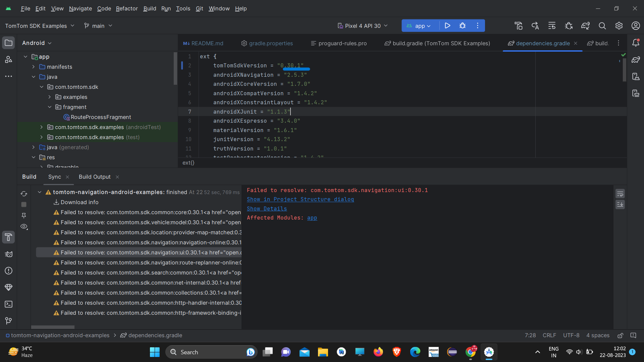Open IDE Settings via the gear icon
Image resolution: width=644 pixels, height=362 pixels.
click(619, 25)
